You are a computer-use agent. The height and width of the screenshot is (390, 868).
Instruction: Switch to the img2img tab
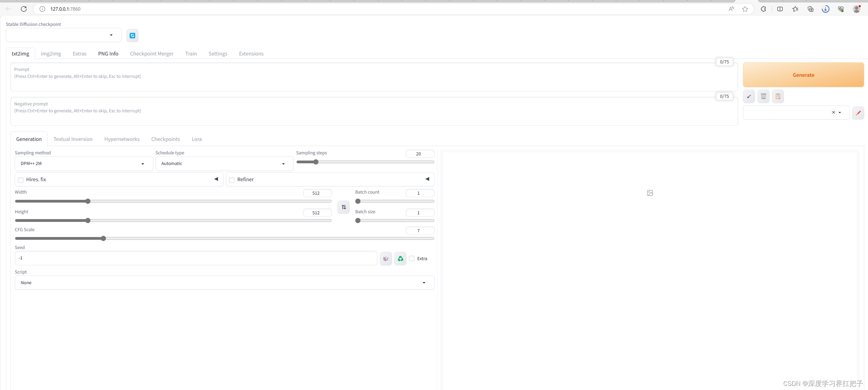(x=51, y=54)
